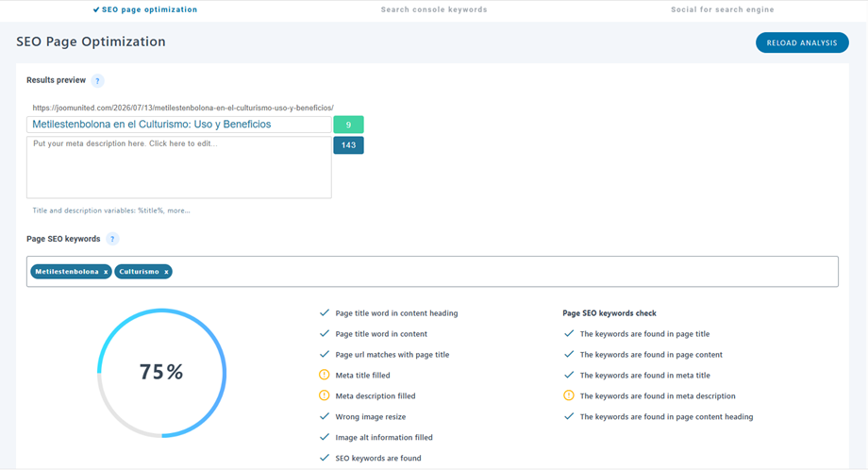Remove the Metilestenbolona keyword tag
The image size is (868, 470).
click(x=106, y=272)
